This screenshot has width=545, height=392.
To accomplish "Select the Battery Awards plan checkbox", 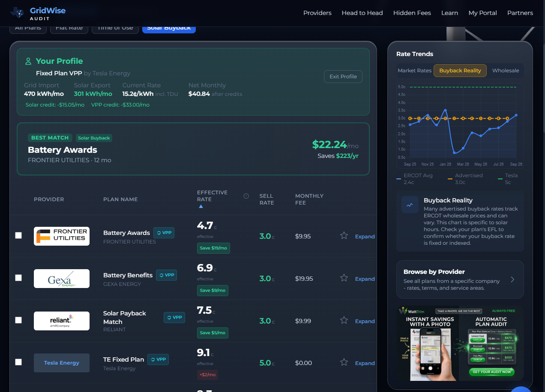I will coord(18,235).
